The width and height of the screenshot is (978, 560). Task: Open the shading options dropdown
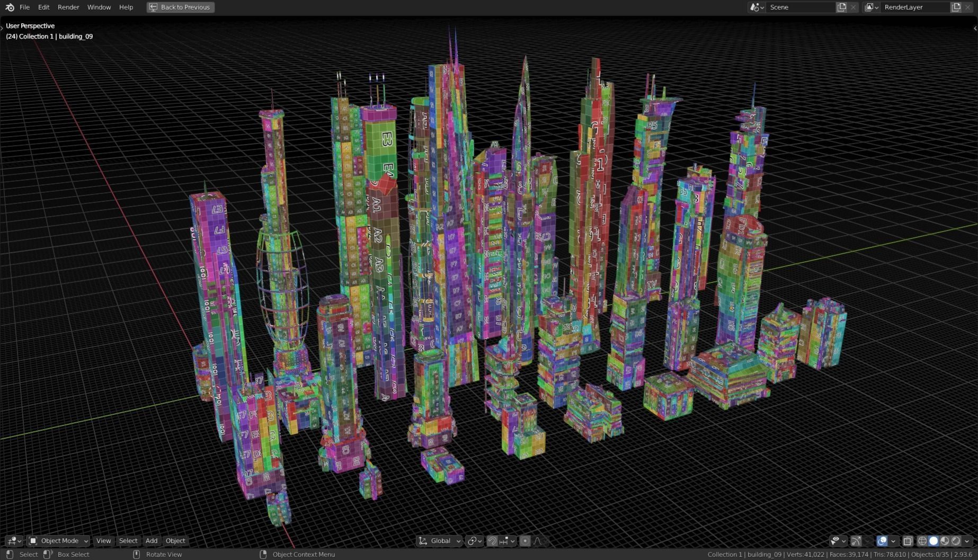pos(967,541)
